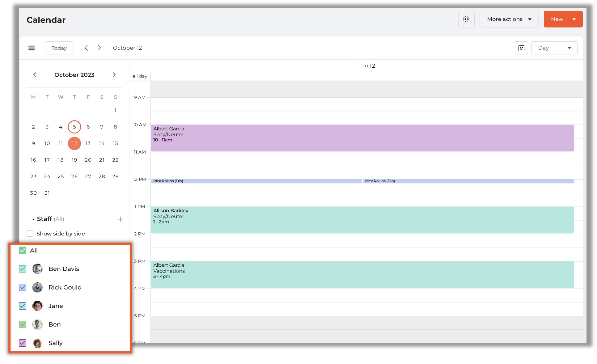Uncheck the All staff checkbox
Screen dimensions: 597x364
pos(23,251)
